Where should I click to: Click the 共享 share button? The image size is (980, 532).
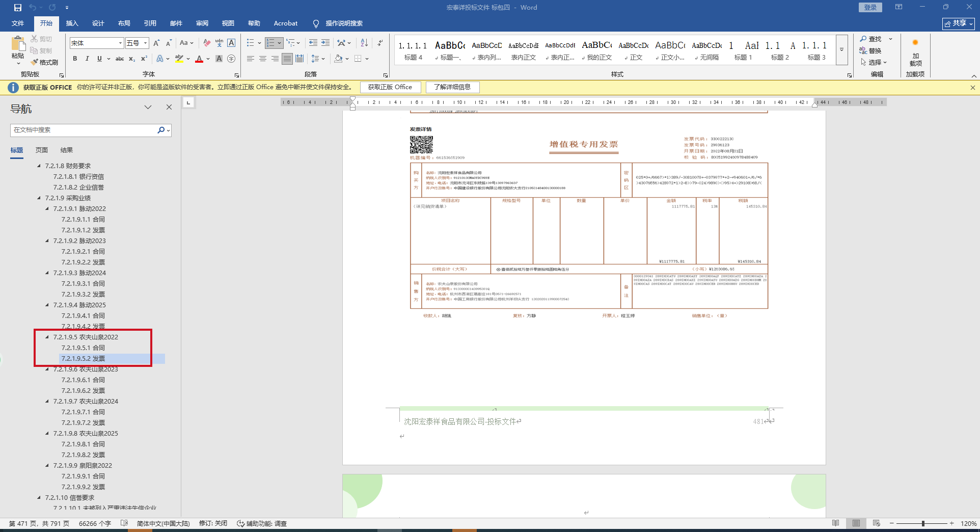(x=959, y=23)
